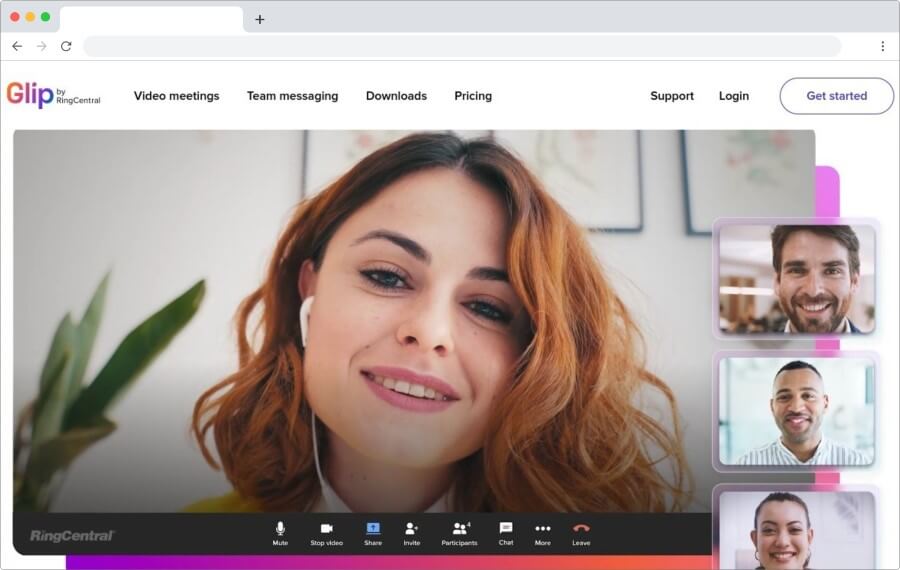Open the Video meetings menu item

(177, 96)
